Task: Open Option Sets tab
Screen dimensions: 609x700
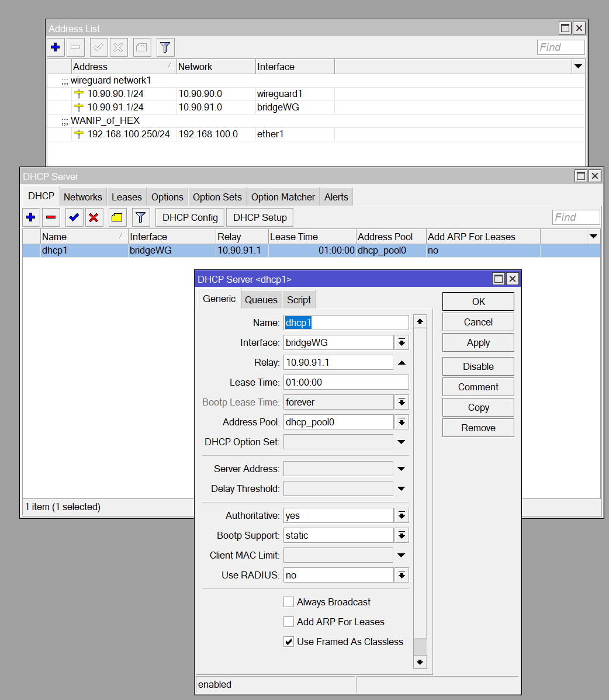Action: (x=217, y=197)
